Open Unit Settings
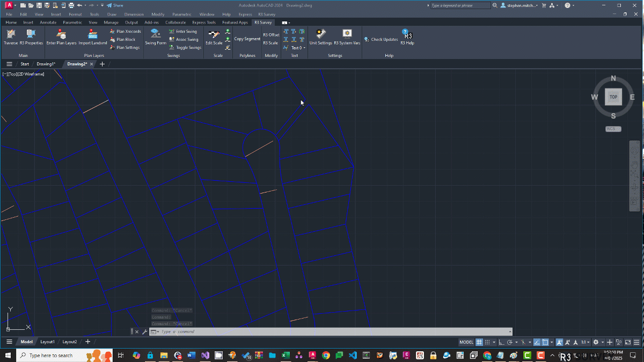644x362 pixels. coord(321,36)
